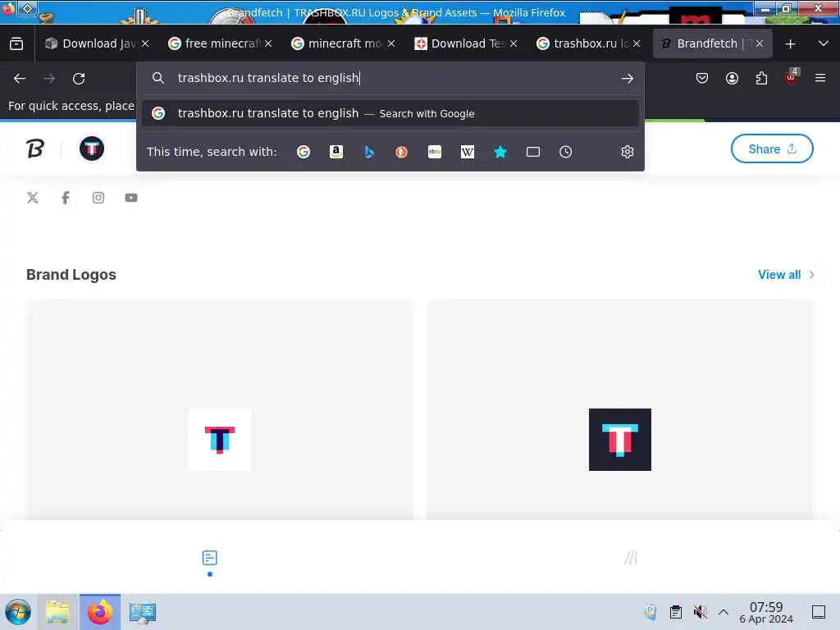
Task: Open the clipboard tray icon
Action: tap(676, 612)
